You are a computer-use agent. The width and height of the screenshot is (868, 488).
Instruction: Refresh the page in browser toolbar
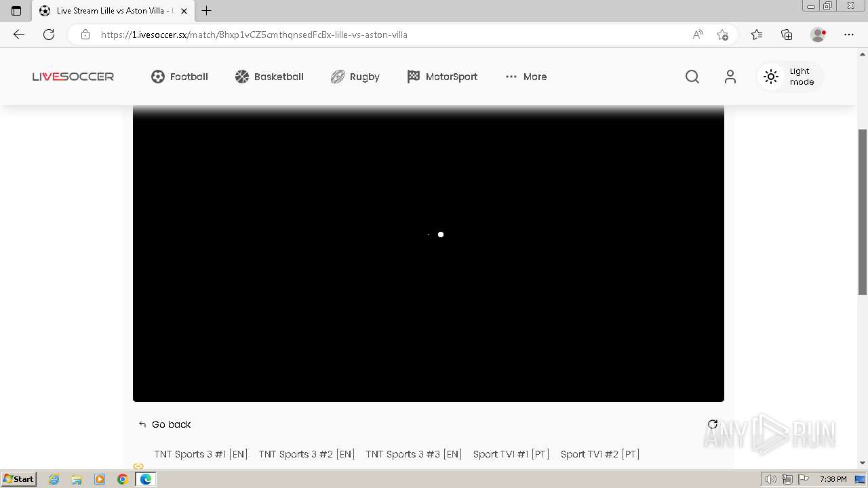tap(49, 35)
